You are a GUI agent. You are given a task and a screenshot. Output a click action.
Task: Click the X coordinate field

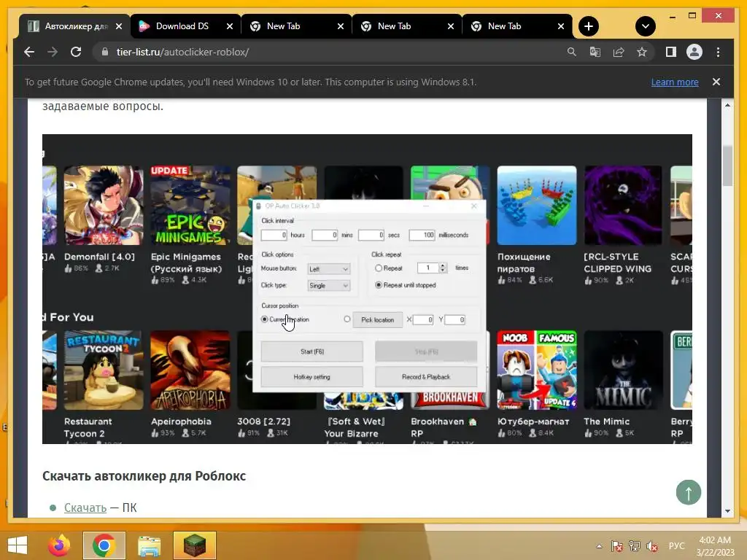pyautogui.click(x=423, y=319)
